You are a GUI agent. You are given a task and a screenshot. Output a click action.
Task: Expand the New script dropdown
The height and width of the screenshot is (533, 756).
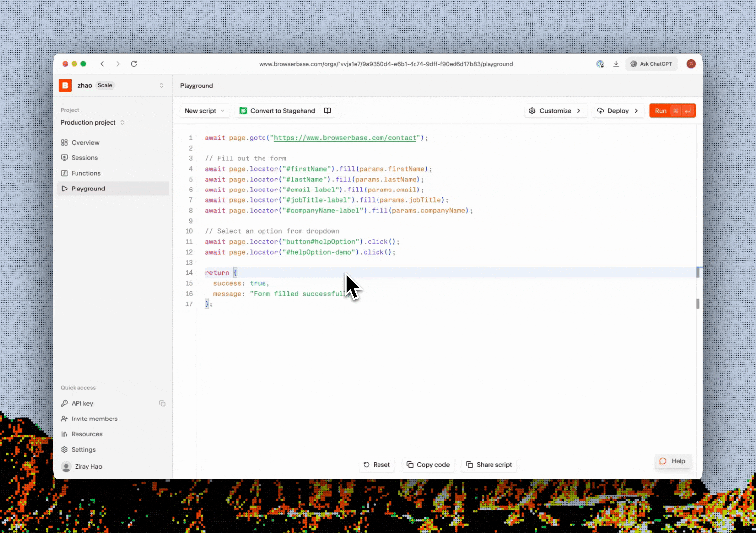click(x=204, y=111)
